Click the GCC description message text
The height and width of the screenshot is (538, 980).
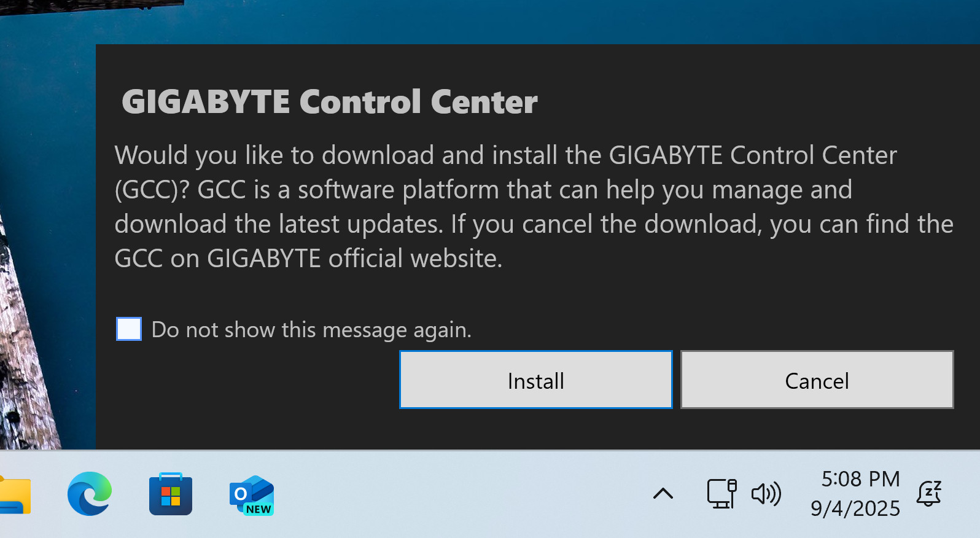534,207
